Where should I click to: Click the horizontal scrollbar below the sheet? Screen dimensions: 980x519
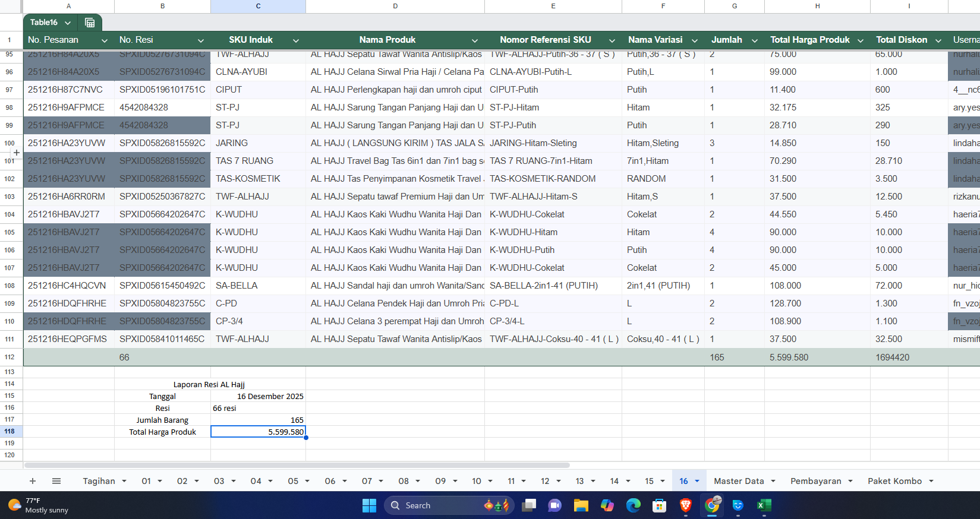click(x=297, y=466)
